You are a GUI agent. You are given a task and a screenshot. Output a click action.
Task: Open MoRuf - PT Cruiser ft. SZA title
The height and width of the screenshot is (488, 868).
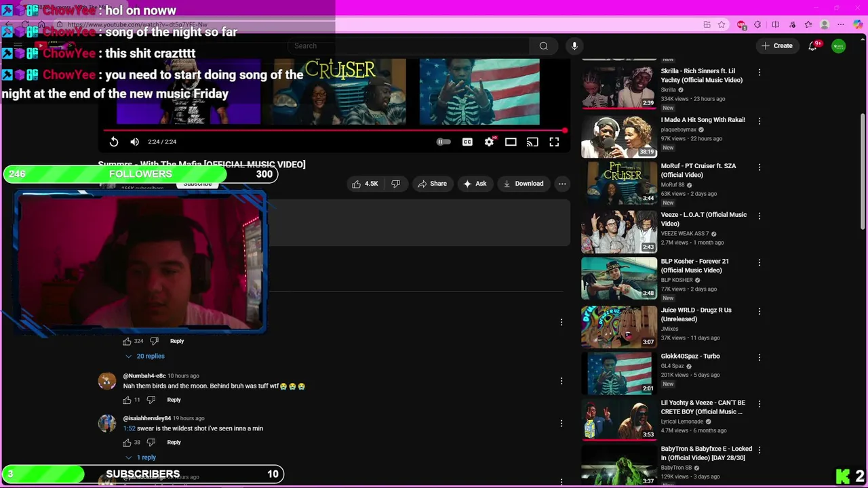click(698, 170)
